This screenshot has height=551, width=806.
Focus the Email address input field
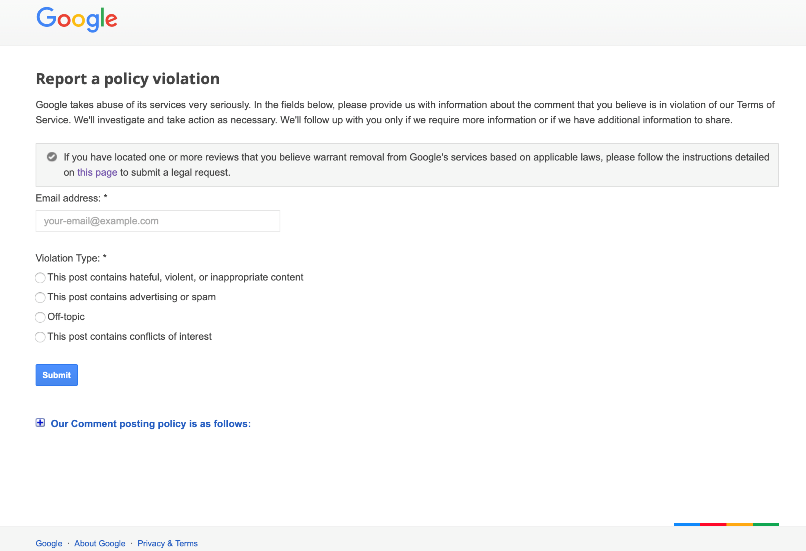(x=158, y=221)
